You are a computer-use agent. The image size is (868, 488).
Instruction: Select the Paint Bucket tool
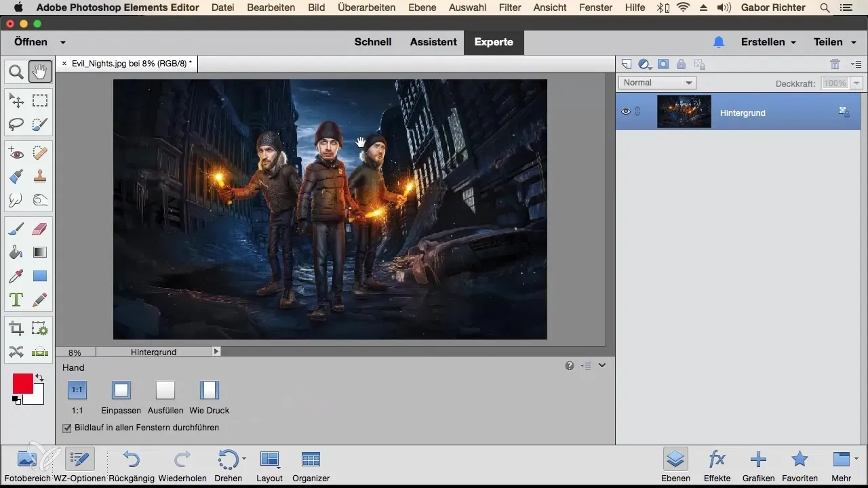coord(16,253)
